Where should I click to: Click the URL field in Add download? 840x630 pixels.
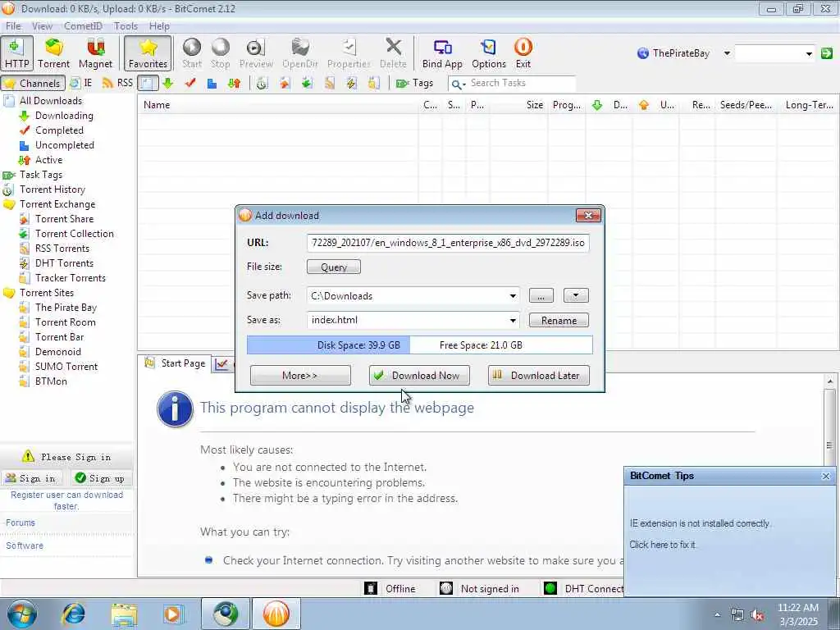click(x=448, y=243)
